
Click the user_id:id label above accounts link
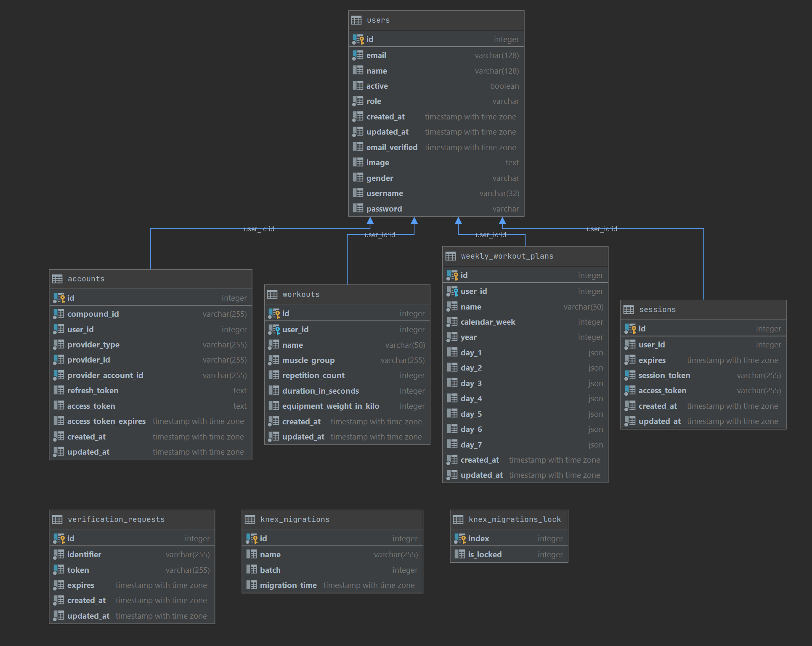[x=259, y=229]
